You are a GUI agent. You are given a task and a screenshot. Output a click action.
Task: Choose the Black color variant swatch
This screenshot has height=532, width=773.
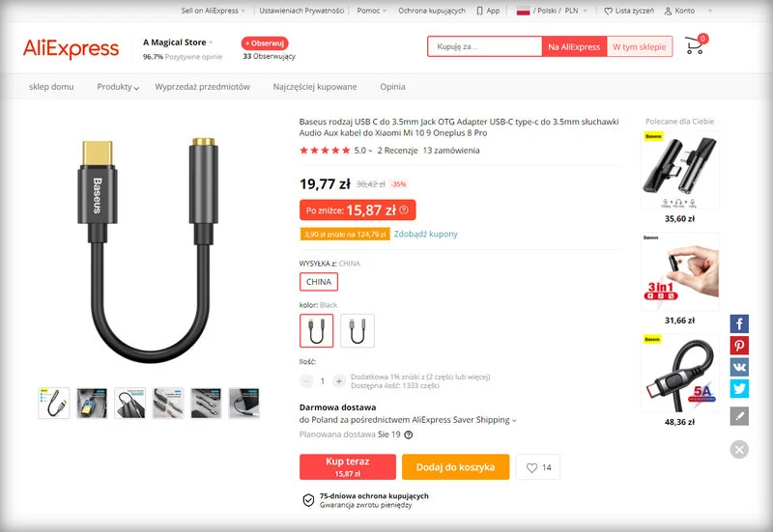pyautogui.click(x=317, y=330)
